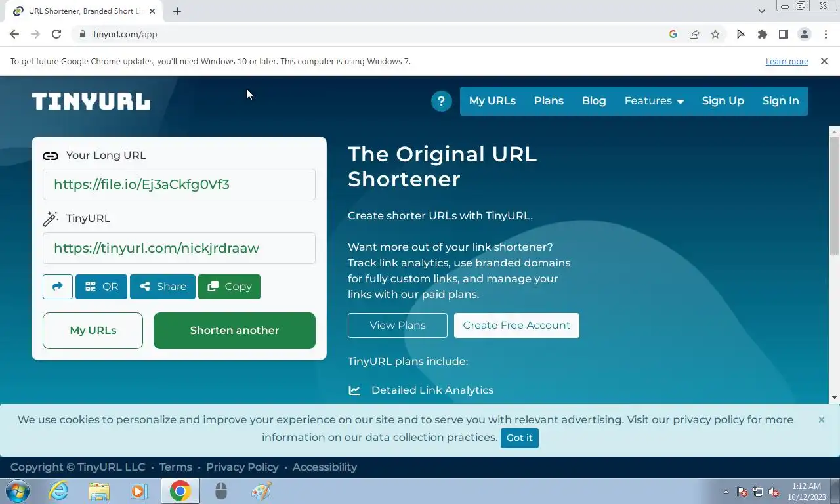Open the Learn more link
Viewport: 840px width, 504px height.
(787, 62)
